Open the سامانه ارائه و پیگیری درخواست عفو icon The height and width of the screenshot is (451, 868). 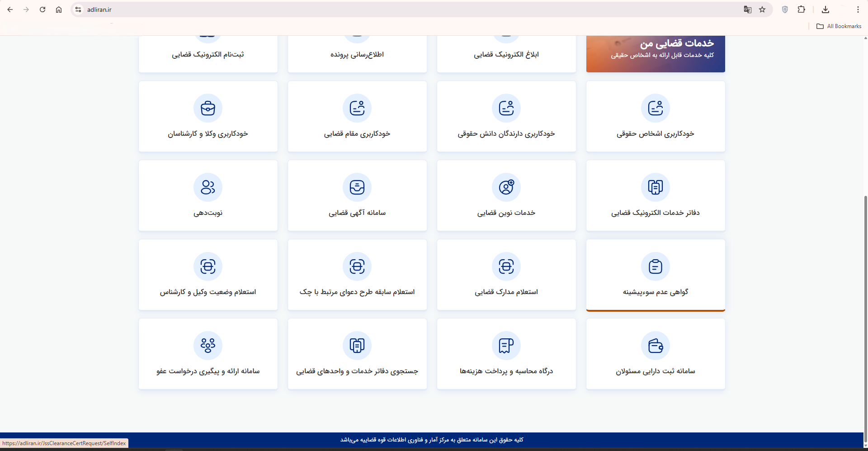click(208, 346)
